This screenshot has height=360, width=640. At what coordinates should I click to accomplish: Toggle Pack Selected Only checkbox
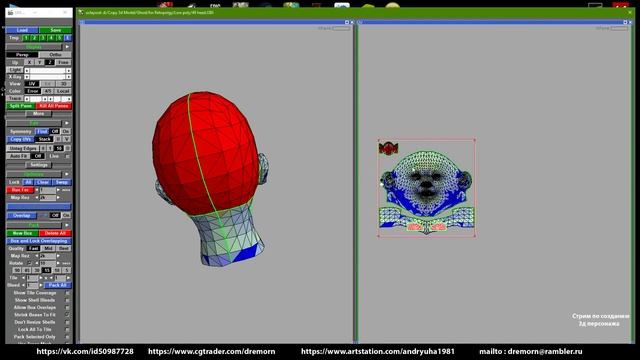[67, 337]
